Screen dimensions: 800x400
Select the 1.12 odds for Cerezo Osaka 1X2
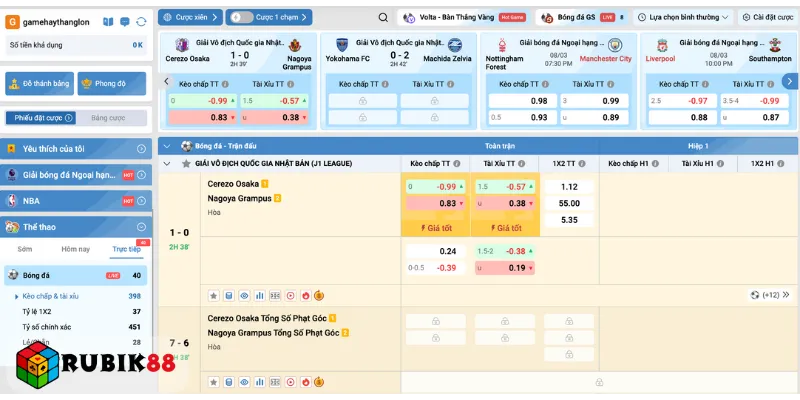click(569, 187)
